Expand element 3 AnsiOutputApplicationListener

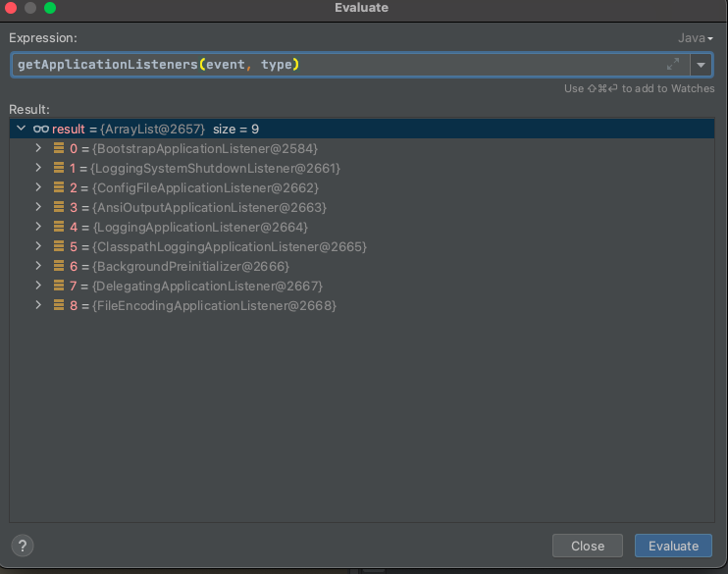click(x=38, y=207)
